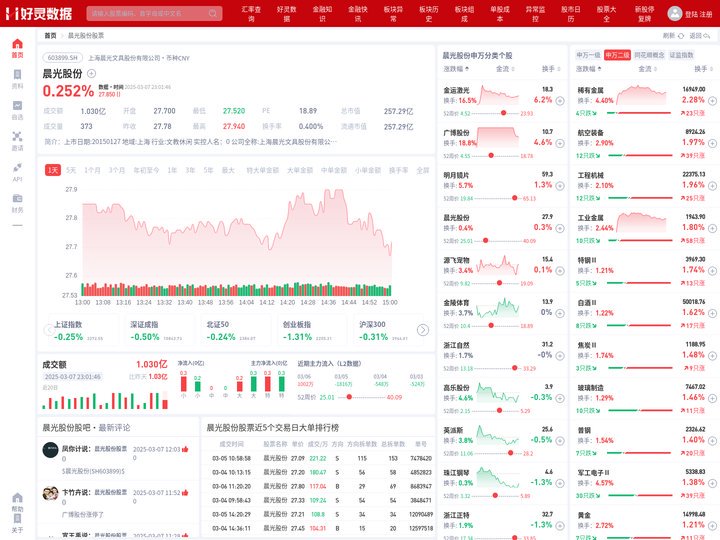
Task: Sort stock list by 金流
Action: pyautogui.click(x=505, y=69)
